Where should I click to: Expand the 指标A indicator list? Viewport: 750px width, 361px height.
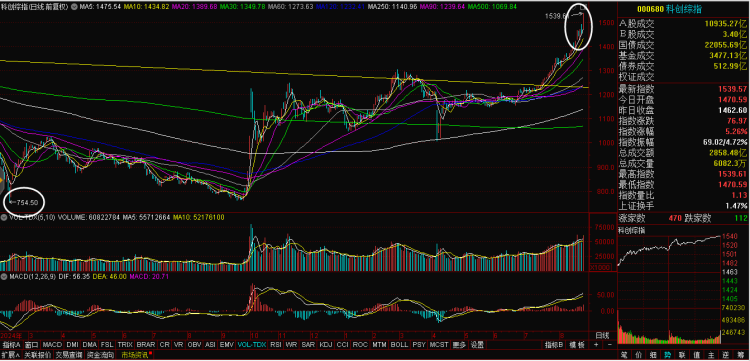[x=12, y=345]
